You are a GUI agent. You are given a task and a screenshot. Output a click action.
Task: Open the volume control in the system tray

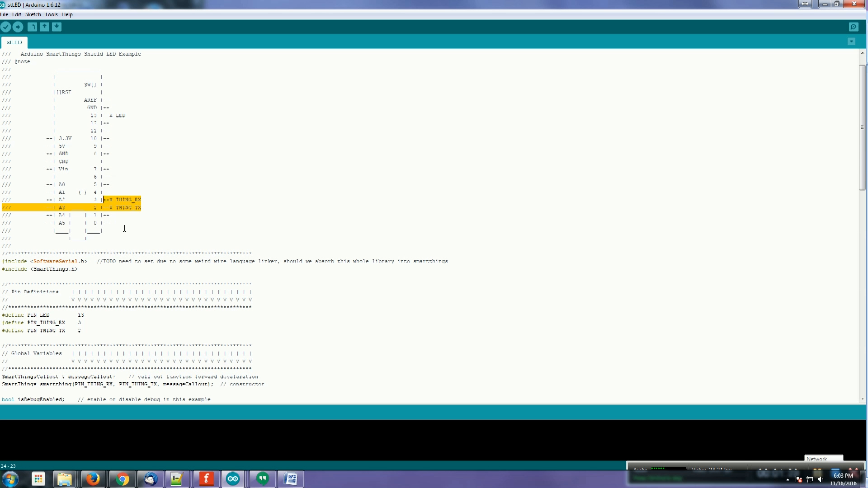click(x=821, y=479)
